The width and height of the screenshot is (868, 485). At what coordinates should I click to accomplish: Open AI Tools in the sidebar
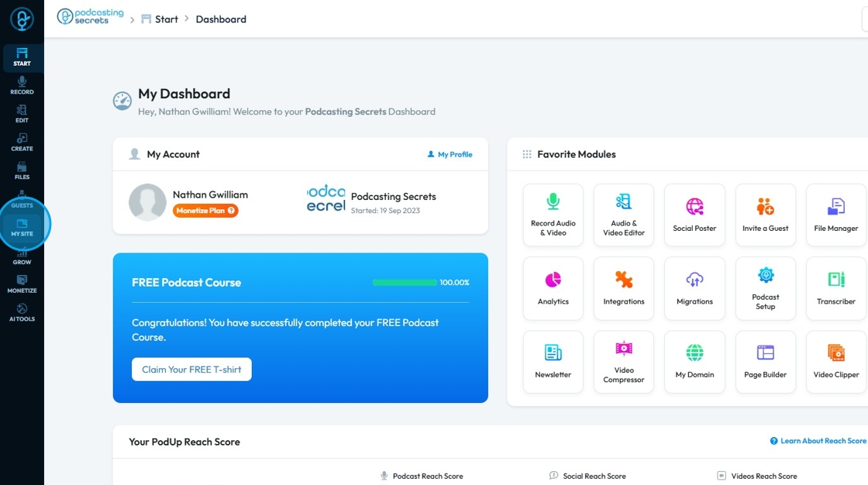pyautogui.click(x=22, y=313)
